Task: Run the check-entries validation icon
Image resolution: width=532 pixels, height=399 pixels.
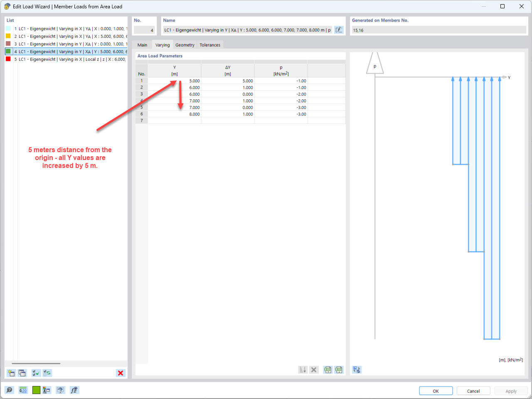Action: click(x=36, y=373)
